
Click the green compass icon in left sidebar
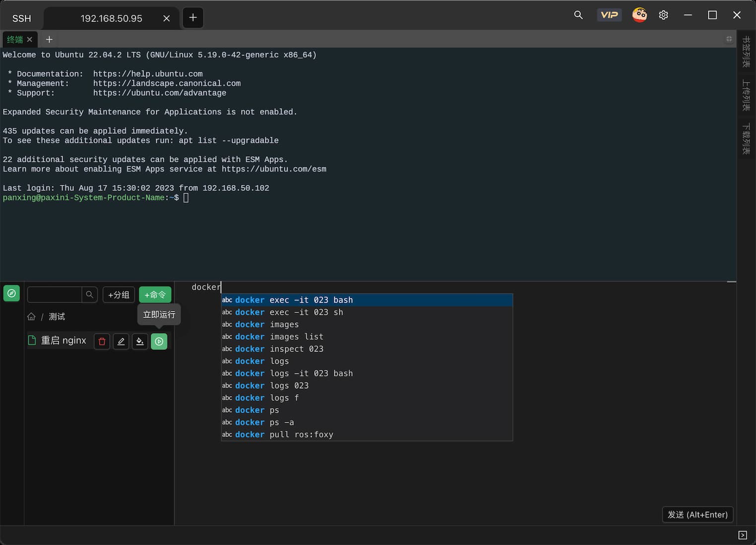click(x=11, y=294)
